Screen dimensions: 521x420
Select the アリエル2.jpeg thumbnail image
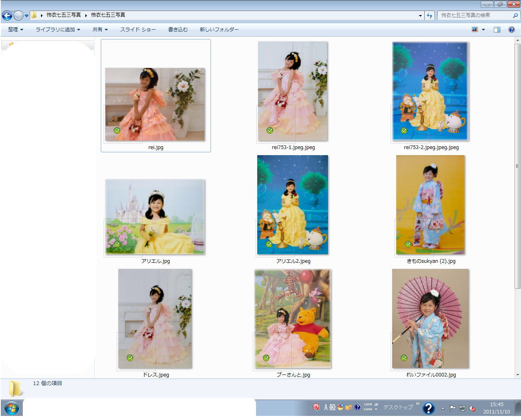293,205
